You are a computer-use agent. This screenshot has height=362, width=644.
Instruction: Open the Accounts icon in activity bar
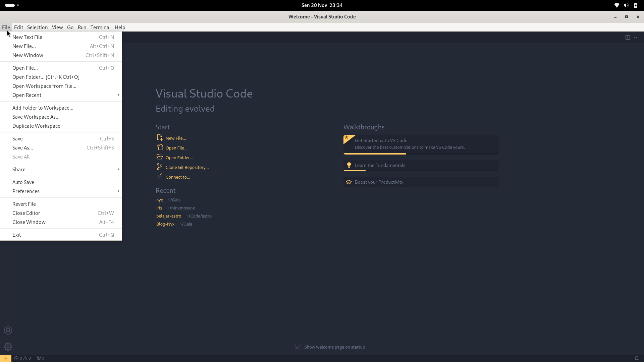(x=8, y=330)
